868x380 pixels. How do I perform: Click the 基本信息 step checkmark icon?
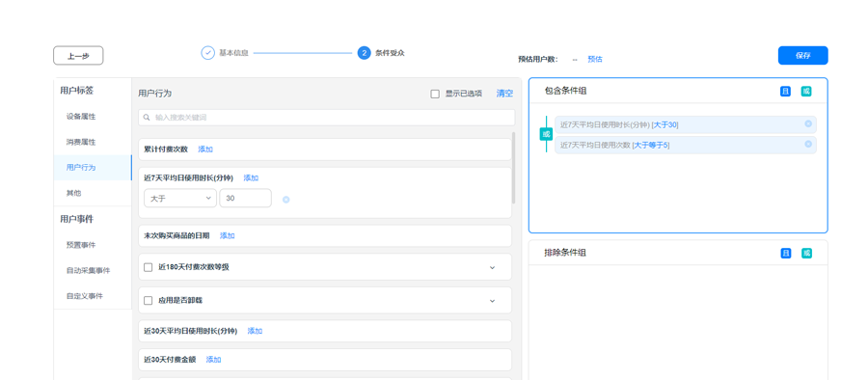pyautogui.click(x=207, y=53)
